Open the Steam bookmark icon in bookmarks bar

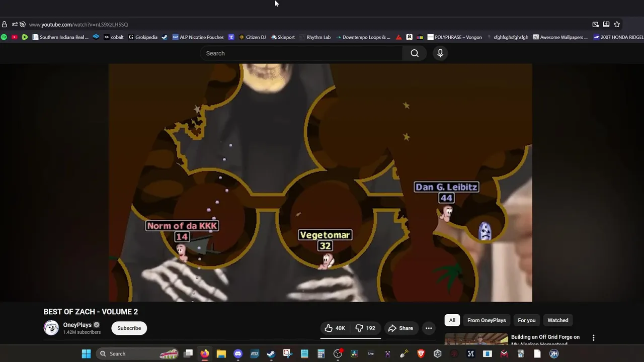click(165, 37)
